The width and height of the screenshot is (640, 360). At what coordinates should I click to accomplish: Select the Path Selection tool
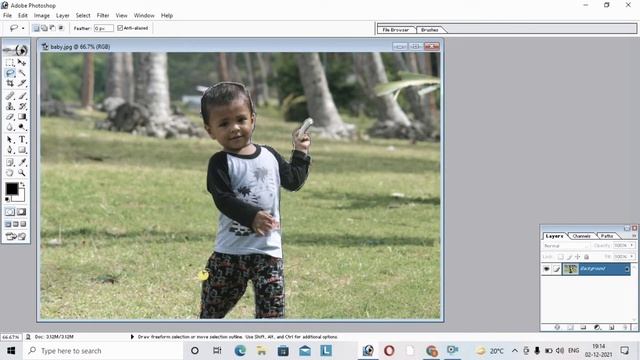click(x=10, y=140)
